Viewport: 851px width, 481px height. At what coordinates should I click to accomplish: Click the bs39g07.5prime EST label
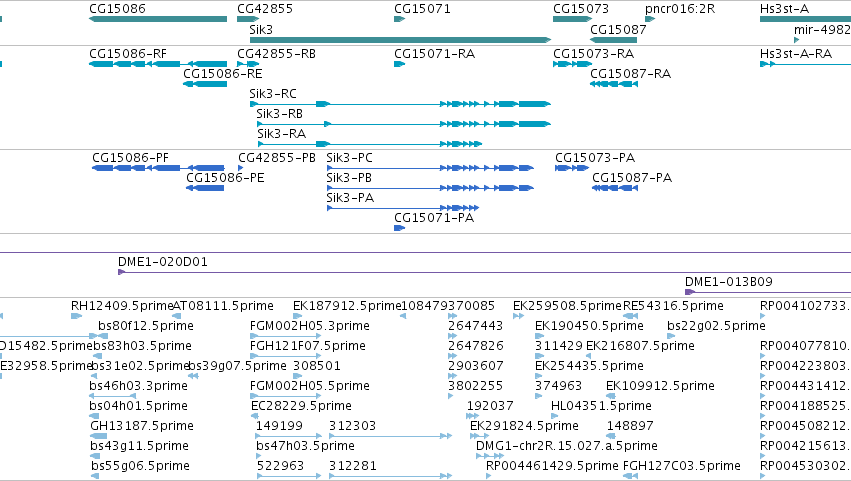point(237,366)
